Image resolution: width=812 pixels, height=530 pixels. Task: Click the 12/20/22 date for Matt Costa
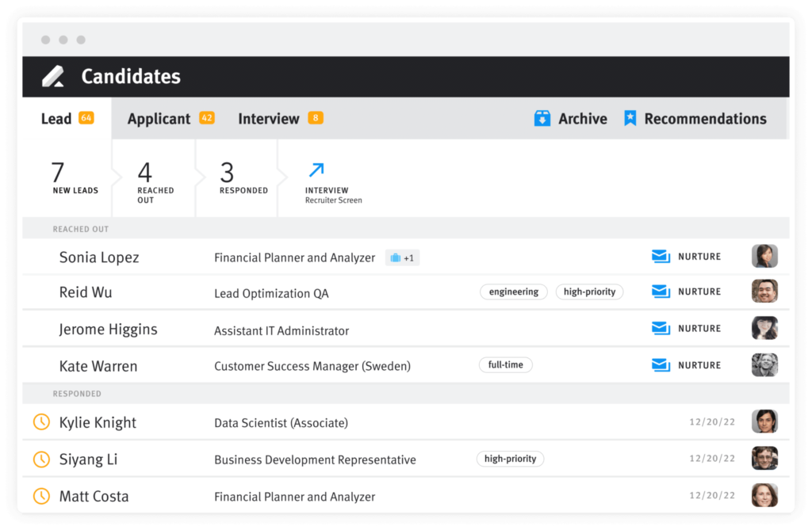(x=712, y=495)
